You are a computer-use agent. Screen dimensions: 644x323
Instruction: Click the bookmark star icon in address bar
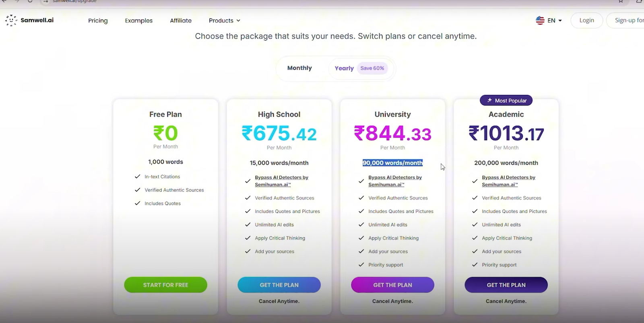tap(621, 1)
